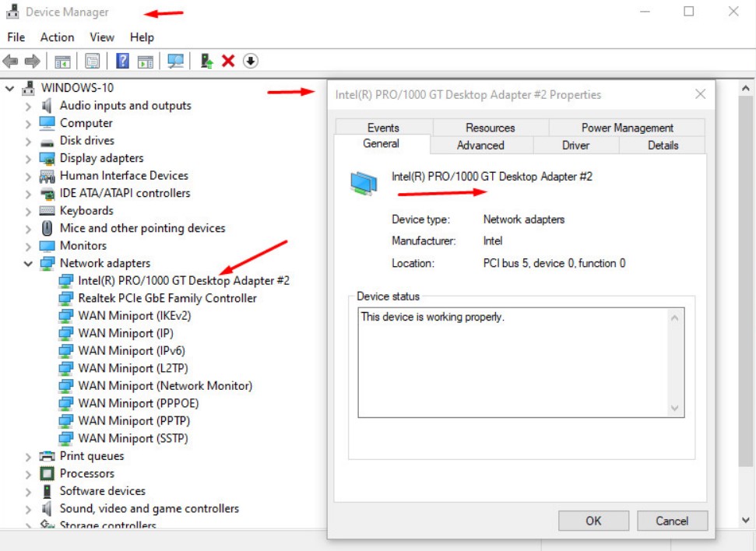Expand the Computer node
This screenshot has width=756, height=551.
(28, 124)
